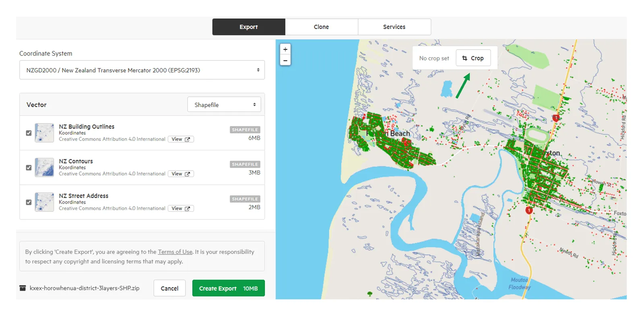Open NZ Building Outlines external View link
644x316 pixels.
pos(181,139)
